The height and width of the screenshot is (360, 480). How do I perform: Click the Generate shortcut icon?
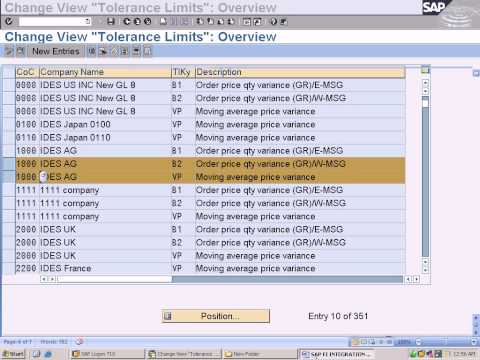(x=257, y=22)
